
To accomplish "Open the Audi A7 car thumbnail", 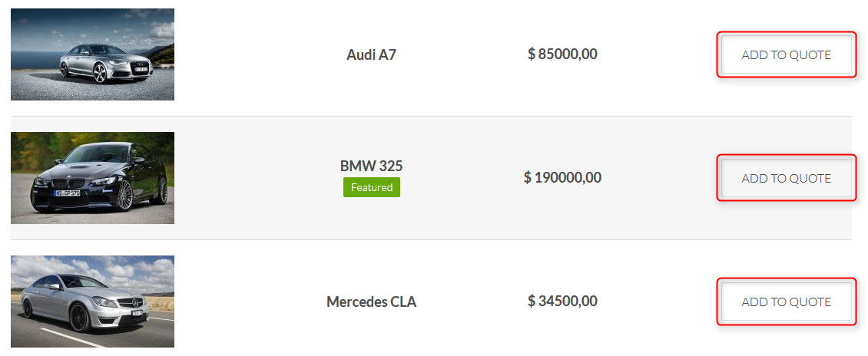I will click(92, 54).
